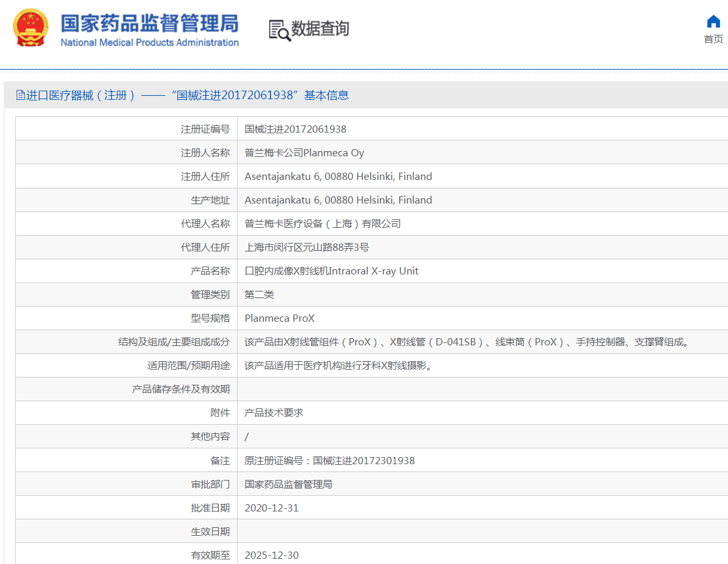Screen dimensions: 728x564
Task: Select the 第二类 management category value
Action: tap(259, 295)
